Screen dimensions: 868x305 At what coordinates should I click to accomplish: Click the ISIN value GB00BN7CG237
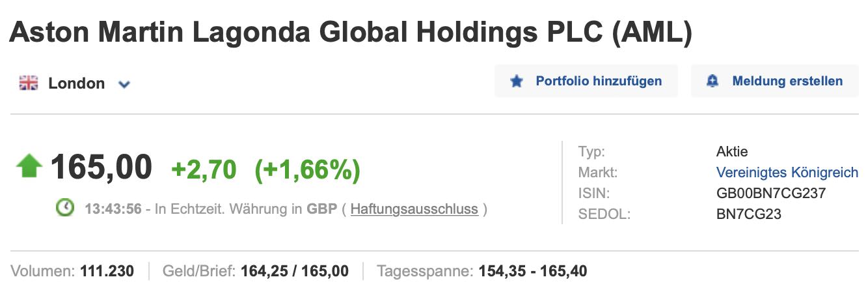pos(761,193)
